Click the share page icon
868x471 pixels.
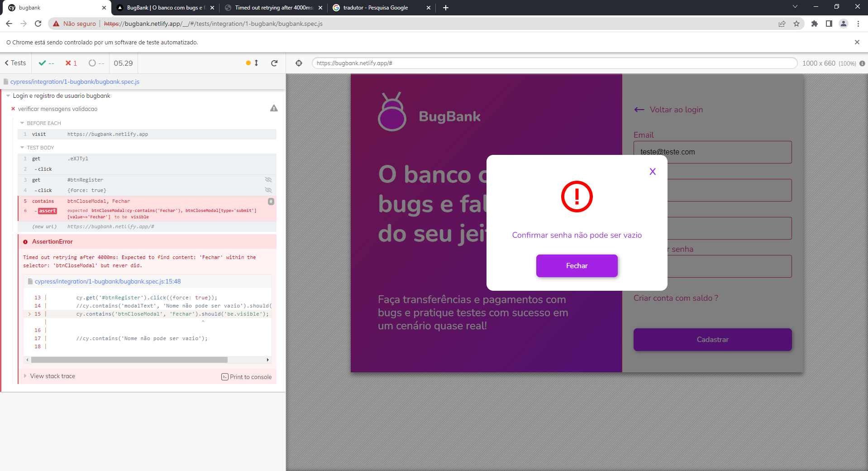[782, 24]
